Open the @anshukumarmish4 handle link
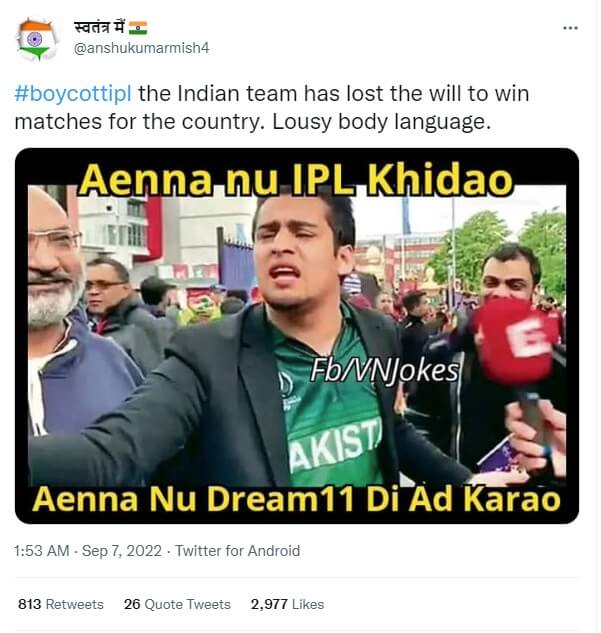 coord(142,48)
